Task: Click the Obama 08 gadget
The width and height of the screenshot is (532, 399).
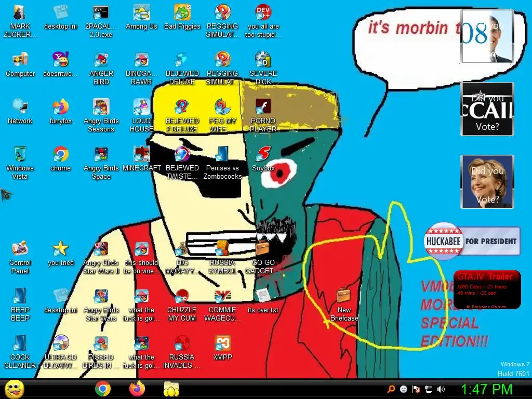Action: 487,36
